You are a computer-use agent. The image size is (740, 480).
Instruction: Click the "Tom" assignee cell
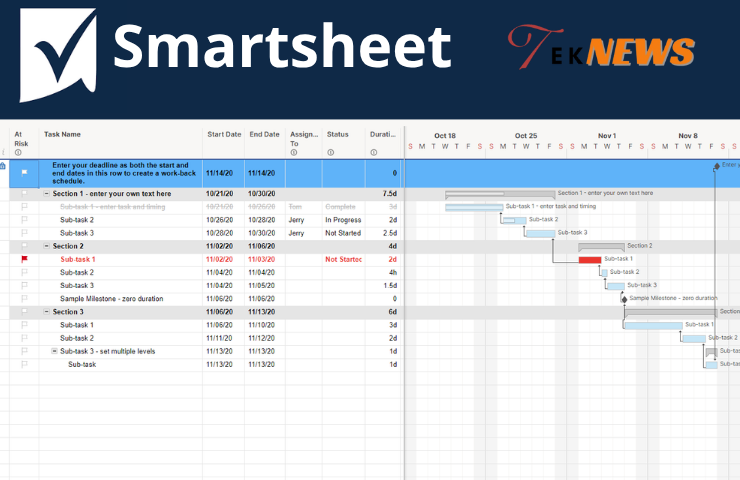[x=303, y=207]
